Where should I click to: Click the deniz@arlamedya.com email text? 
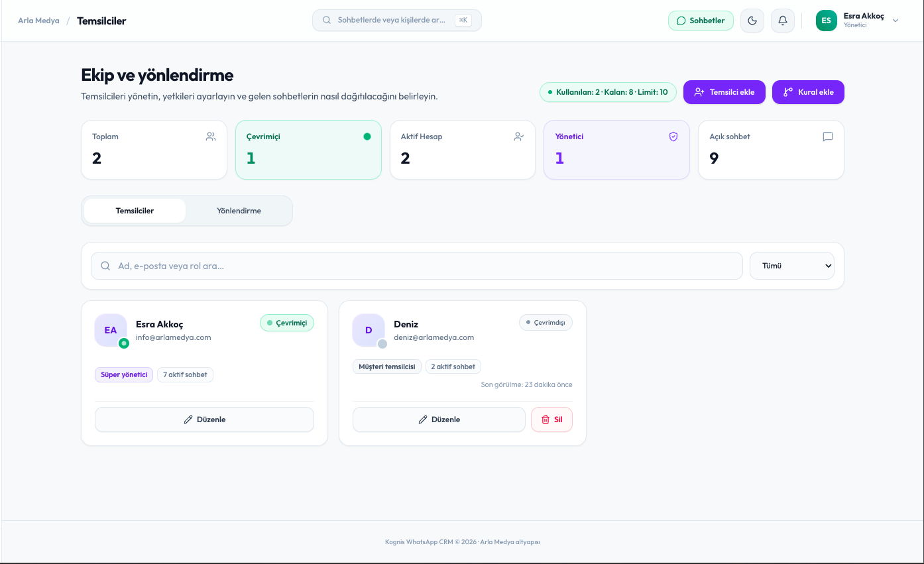434,337
